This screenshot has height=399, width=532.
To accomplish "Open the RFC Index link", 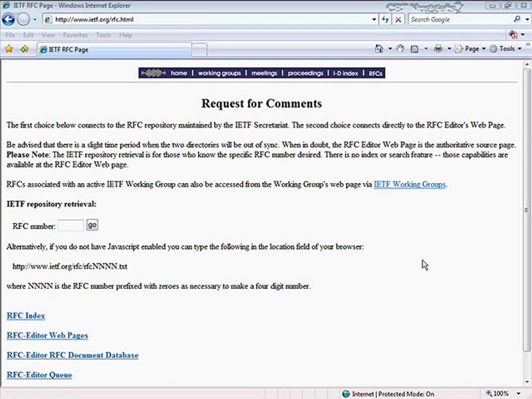I will (x=26, y=316).
